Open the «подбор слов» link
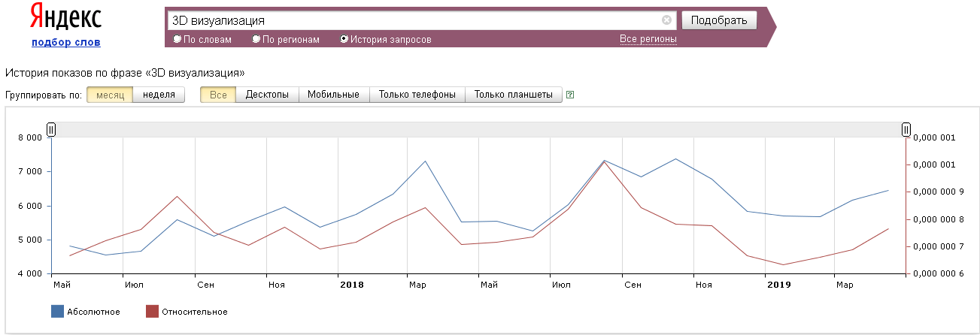 click(x=65, y=42)
